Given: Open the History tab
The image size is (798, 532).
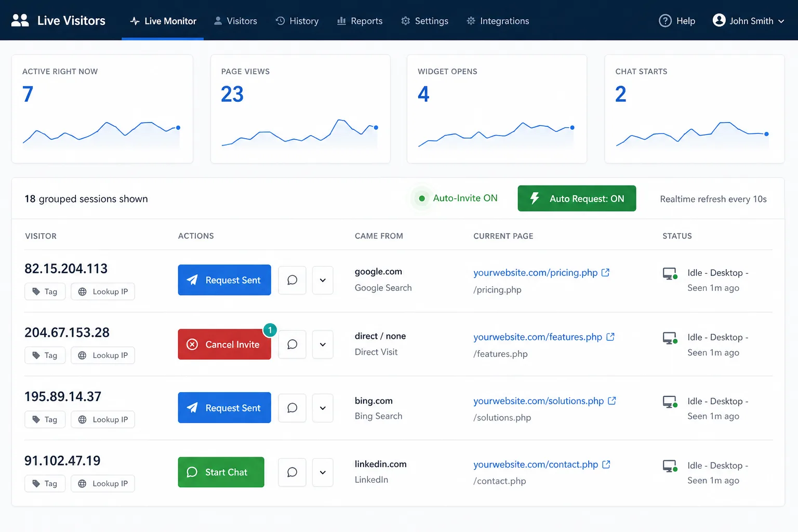Looking at the screenshot, I should point(297,21).
